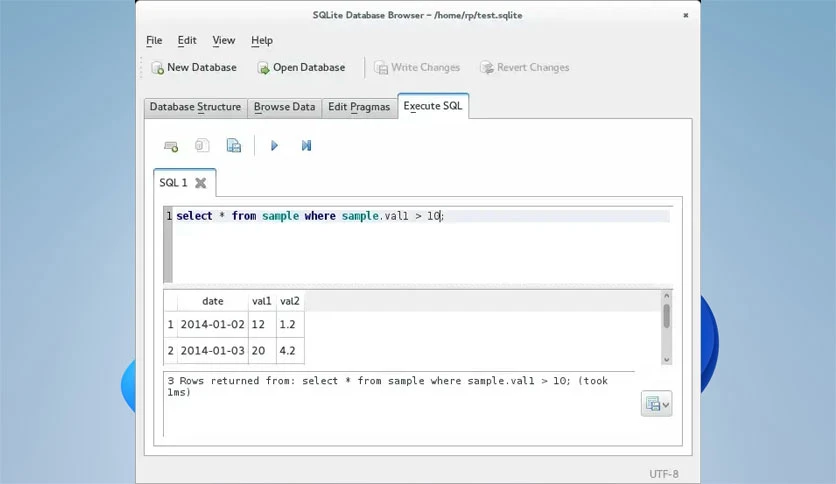Select val2 cell with value 4.2
The image size is (836, 484).
pyautogui.click(x=290, y=351)
